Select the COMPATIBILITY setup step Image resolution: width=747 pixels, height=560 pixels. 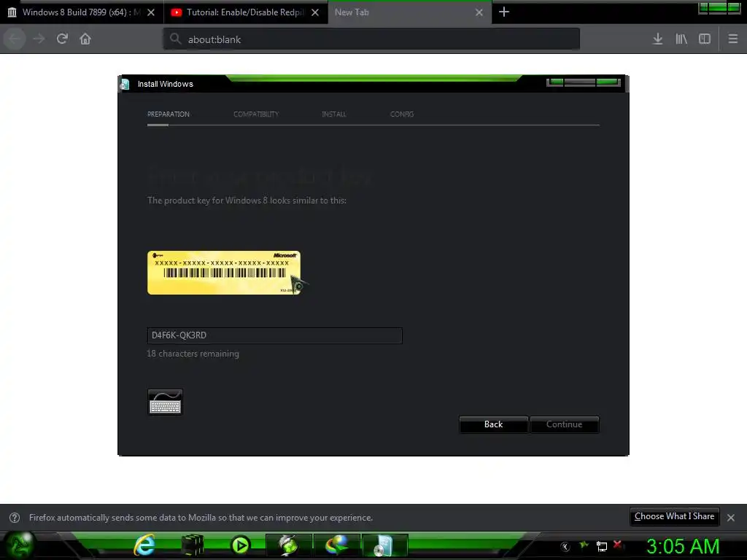pos(256,114)
